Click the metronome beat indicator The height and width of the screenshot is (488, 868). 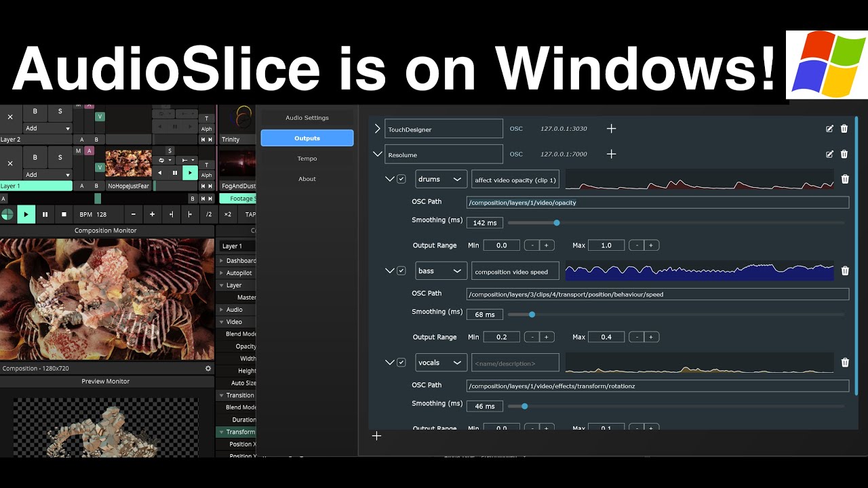point(7,214)
